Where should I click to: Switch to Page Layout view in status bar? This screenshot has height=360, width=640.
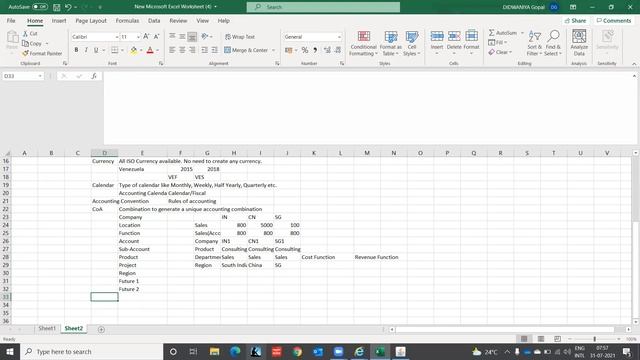point(541,339)
